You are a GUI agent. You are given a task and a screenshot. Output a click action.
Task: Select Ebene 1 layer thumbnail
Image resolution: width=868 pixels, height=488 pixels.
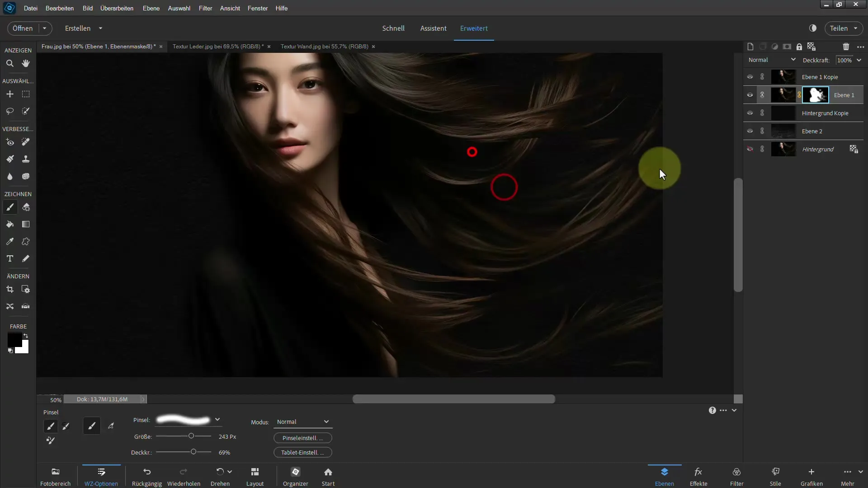click(783, 95)
